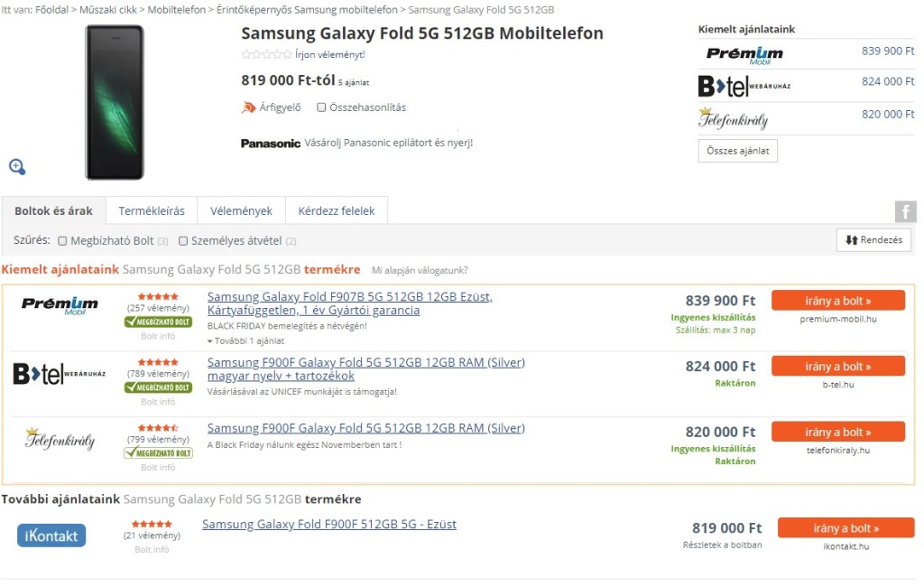The height and width of the screenshot is (587, 924).
Task: Open the Samsung Galaxy Fold F900F 512GB 5G - Ezüst link
Action: tap(329, 525)
